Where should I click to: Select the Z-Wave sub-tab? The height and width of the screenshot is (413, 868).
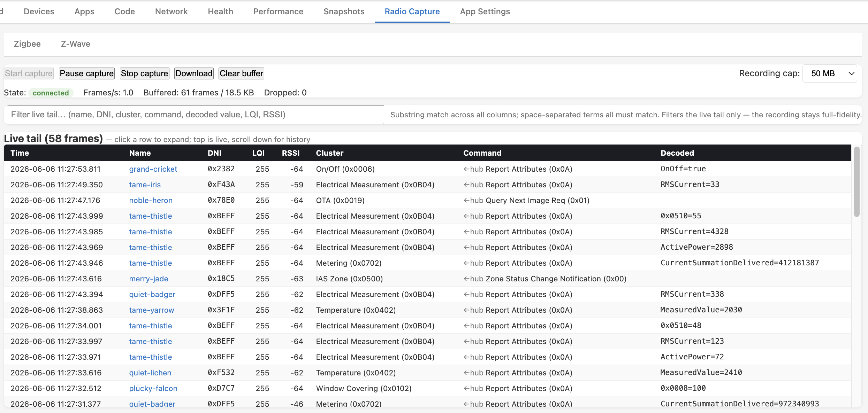(x=76, y=44)
